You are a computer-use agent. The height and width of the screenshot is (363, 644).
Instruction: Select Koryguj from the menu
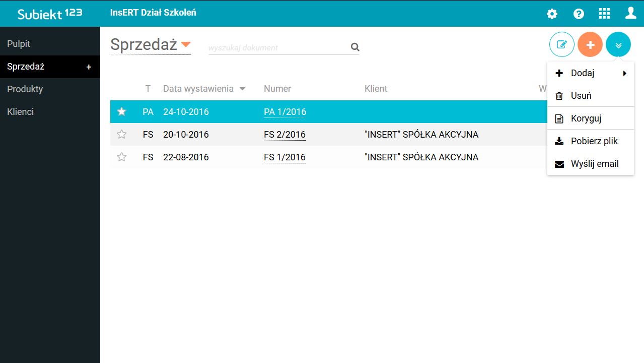pos(587,118)
